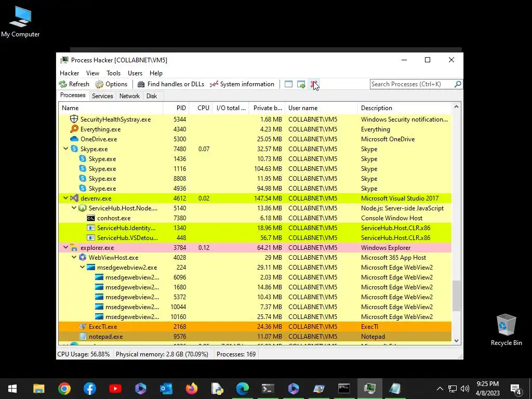Switch to the Disk tab
532x399 pixels.
(152, 96)
